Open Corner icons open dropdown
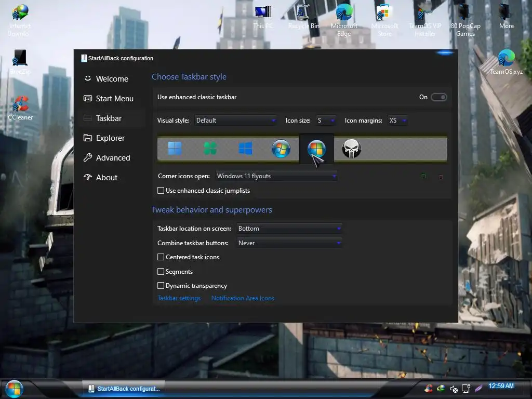The width and height of the screenshot is (532, 399). 276,176
